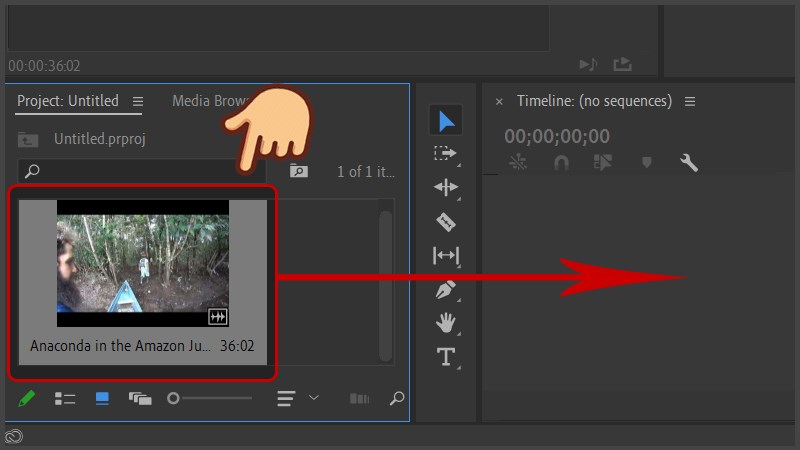Click the 1 of 1 items count
This screenshot has height=450, width=800.
point(366,171)
